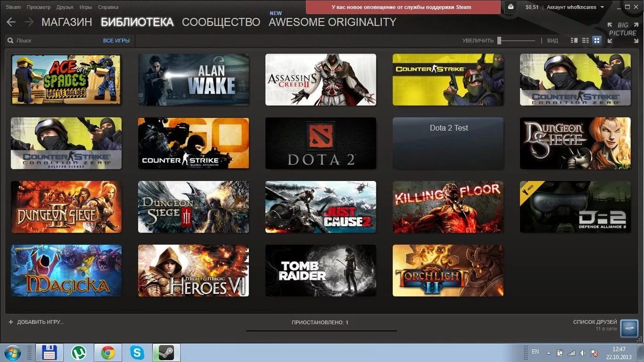Open the ВСЕ ИГРЫ filter dropdown

click(116, 41)
